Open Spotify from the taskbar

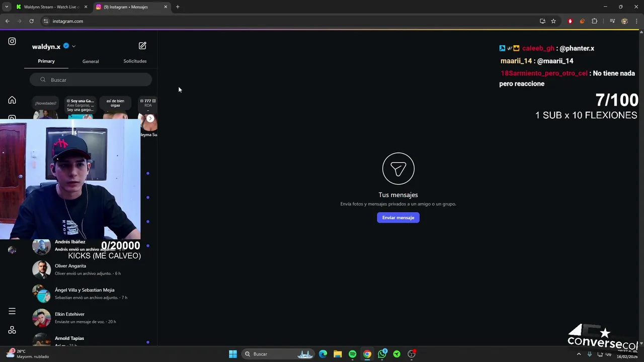pyautogui.click(x=352, y=354)
